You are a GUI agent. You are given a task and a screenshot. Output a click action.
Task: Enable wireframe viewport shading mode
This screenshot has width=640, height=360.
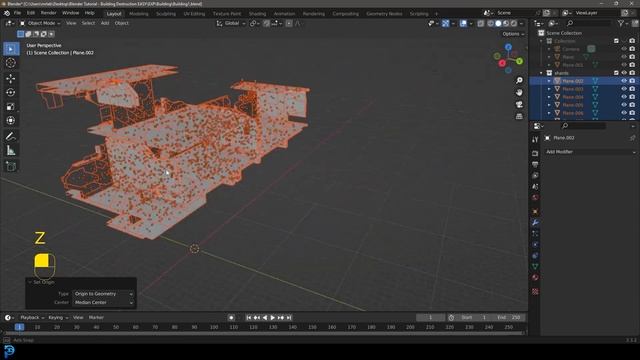(491, 24)
